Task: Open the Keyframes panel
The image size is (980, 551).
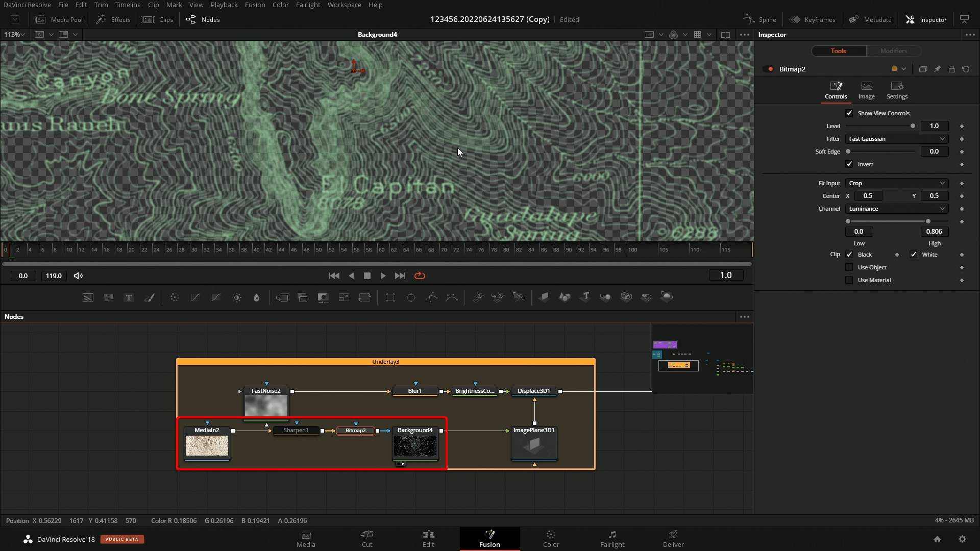Action: coord(813,19)
